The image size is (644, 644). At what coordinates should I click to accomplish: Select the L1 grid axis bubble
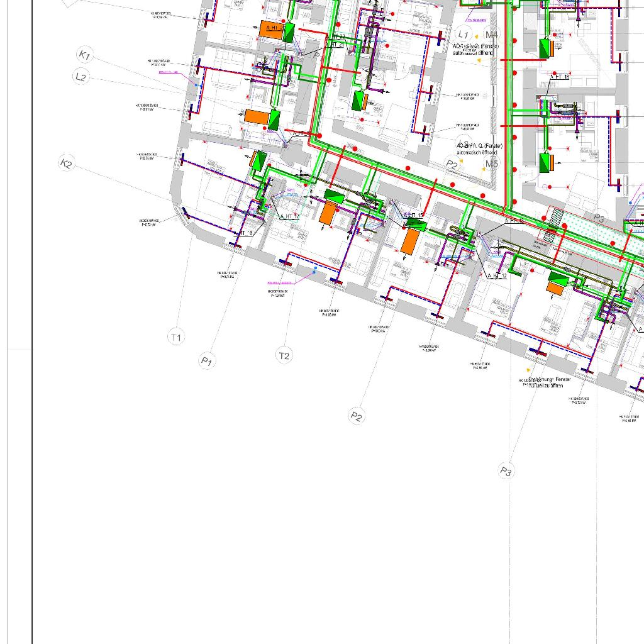(x=464, y=34)
